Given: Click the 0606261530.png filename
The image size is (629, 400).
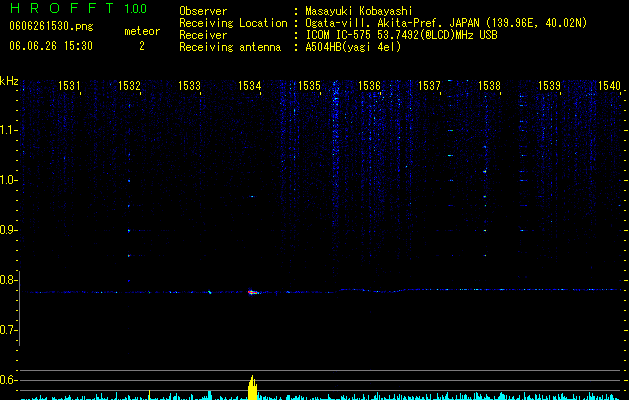Looking at the screenshot, I should [x=51, y=26].
